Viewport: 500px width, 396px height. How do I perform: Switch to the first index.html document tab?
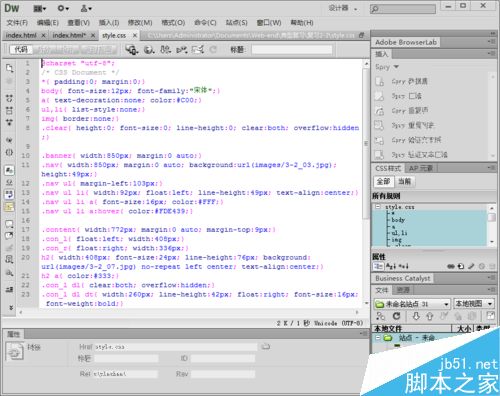[21, 35]
